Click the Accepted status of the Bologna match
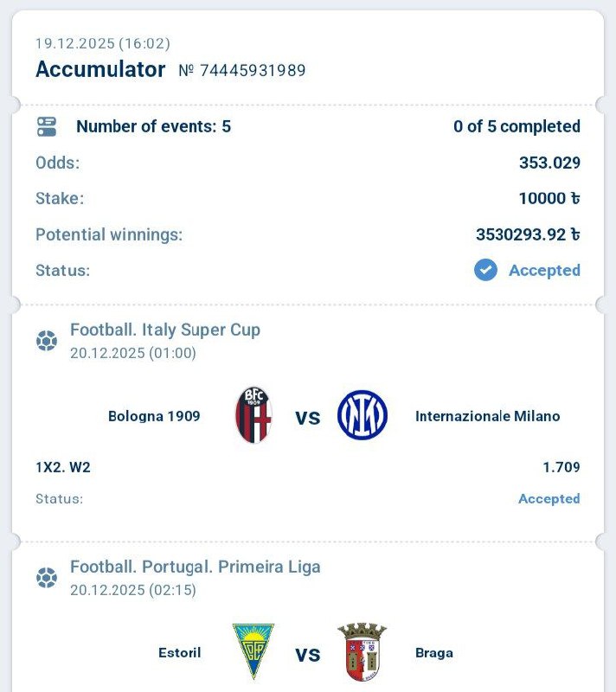 click(549, 499)
